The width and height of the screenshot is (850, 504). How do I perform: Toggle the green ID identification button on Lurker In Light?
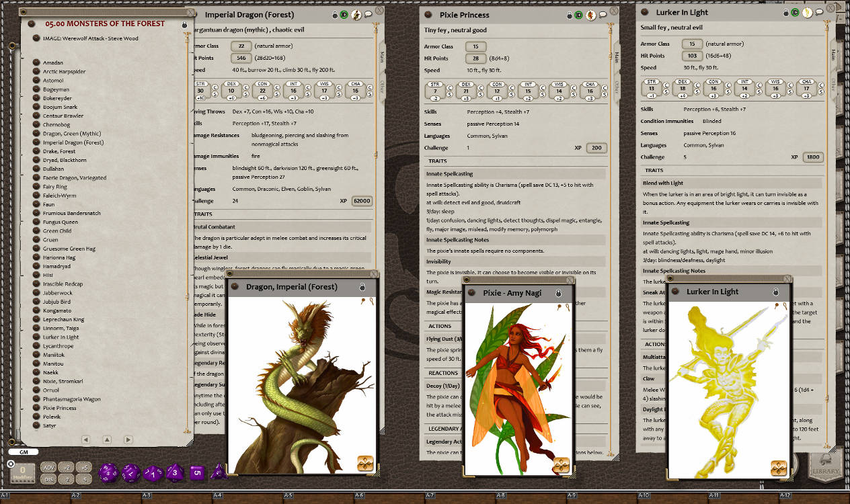[x=795, y=12]
